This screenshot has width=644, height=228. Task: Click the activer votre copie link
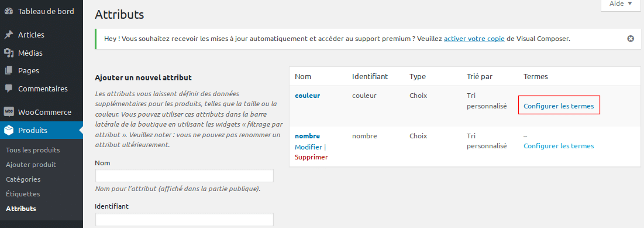point(474,39)
